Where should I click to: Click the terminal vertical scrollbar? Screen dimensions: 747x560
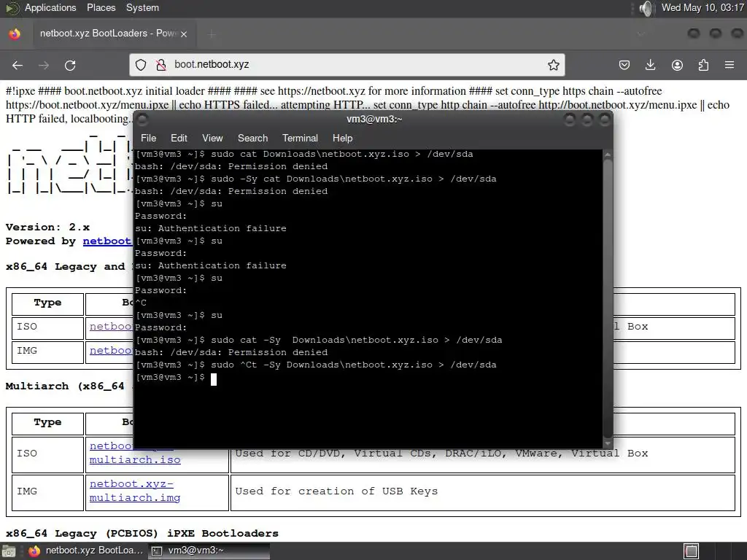tap(608, 298)
